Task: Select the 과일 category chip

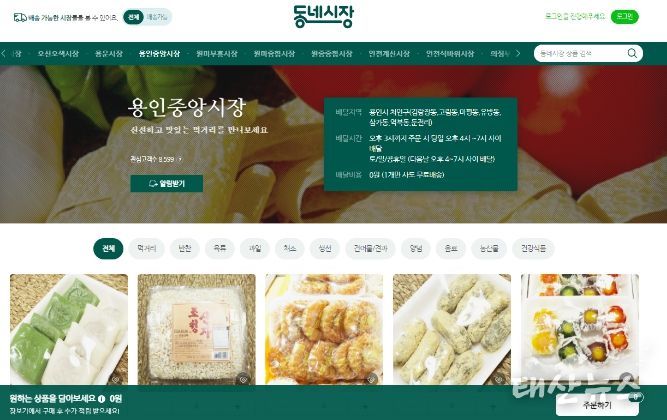Action: pos(254,249)
